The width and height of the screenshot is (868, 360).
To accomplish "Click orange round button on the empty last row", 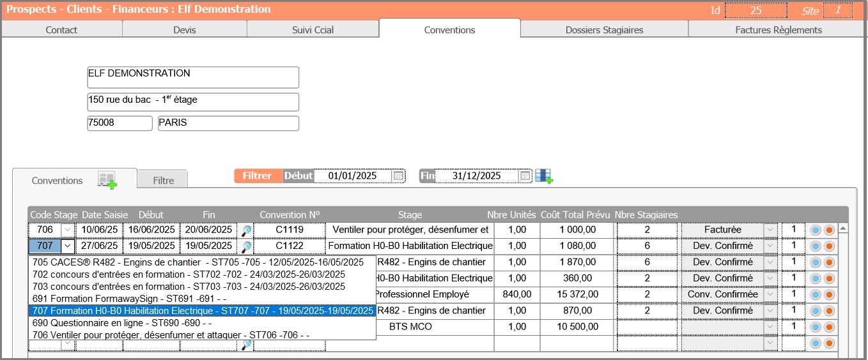I will tap(829, 343).
